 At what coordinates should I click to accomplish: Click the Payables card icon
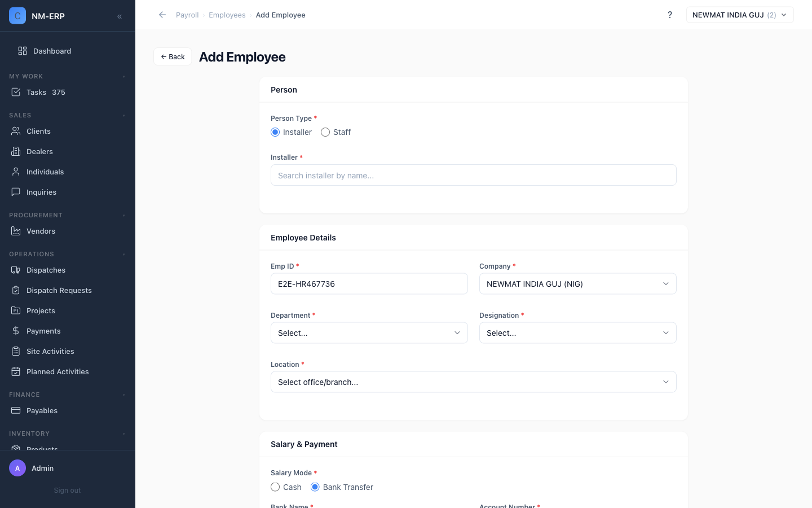click(16, 410)
